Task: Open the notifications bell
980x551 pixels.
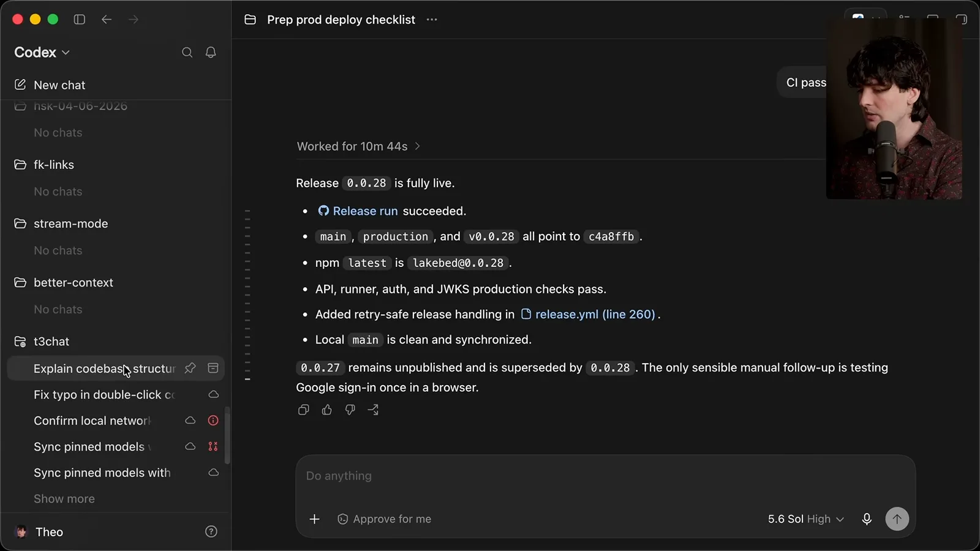Action: (211, 53)
